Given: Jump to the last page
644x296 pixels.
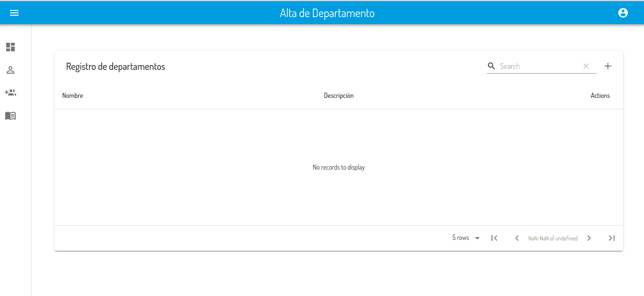Looking at the screenshot, I should coord(612,238).
